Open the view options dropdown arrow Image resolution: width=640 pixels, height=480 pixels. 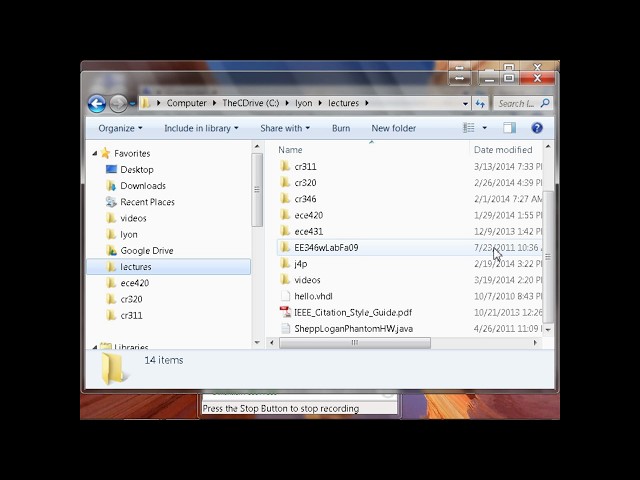click(x=484, y=128)
